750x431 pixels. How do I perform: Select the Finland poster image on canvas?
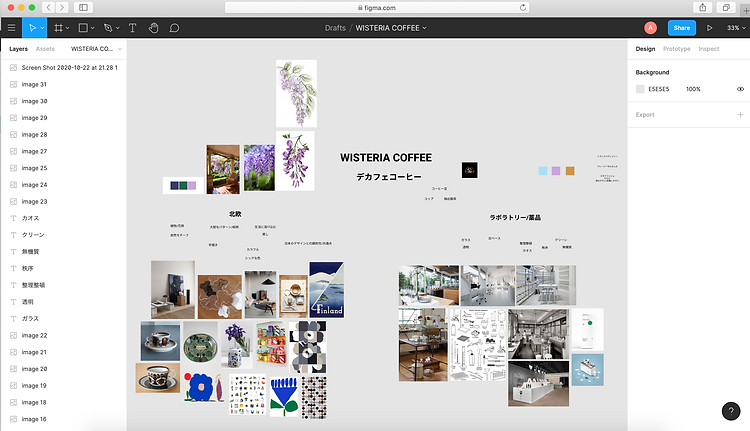click(326, 290)
